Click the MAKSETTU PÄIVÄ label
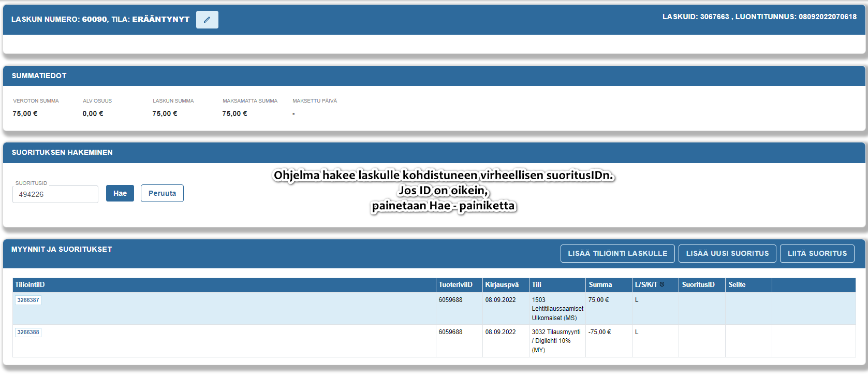 pos(315,101)
